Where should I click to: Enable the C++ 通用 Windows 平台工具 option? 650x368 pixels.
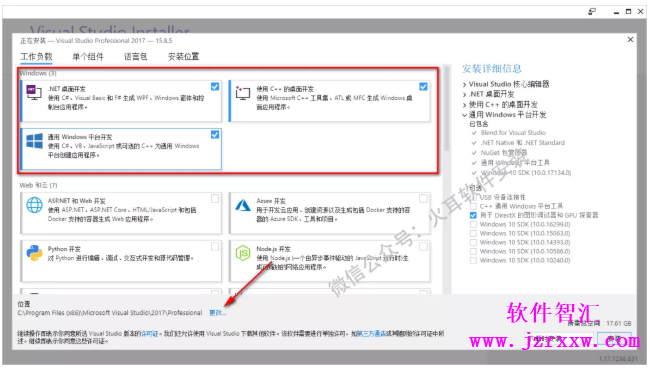pos(473,206)
